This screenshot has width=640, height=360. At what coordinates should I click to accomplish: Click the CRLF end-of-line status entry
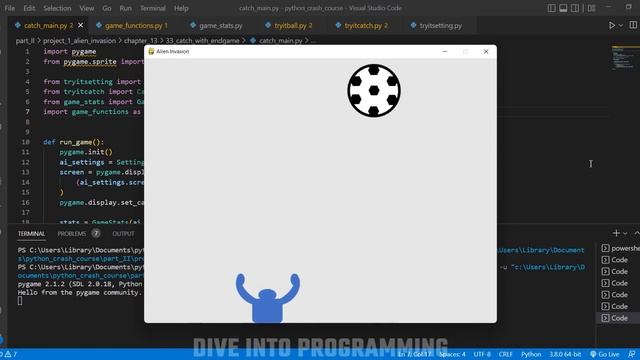(505, 354)
